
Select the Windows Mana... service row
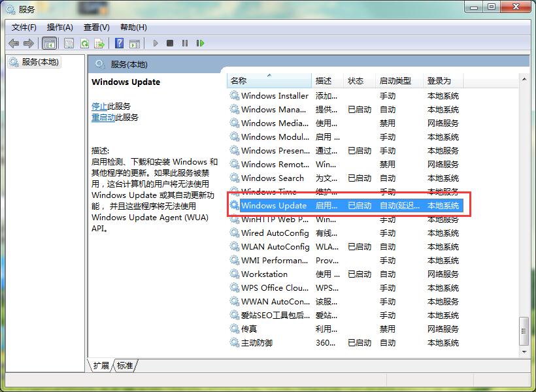pos(345,109)
